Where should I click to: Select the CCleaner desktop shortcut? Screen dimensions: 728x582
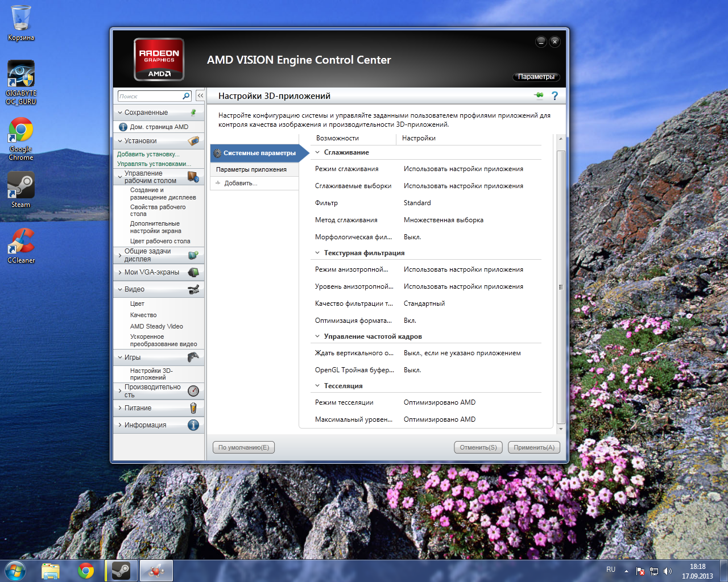pos(21,246)
